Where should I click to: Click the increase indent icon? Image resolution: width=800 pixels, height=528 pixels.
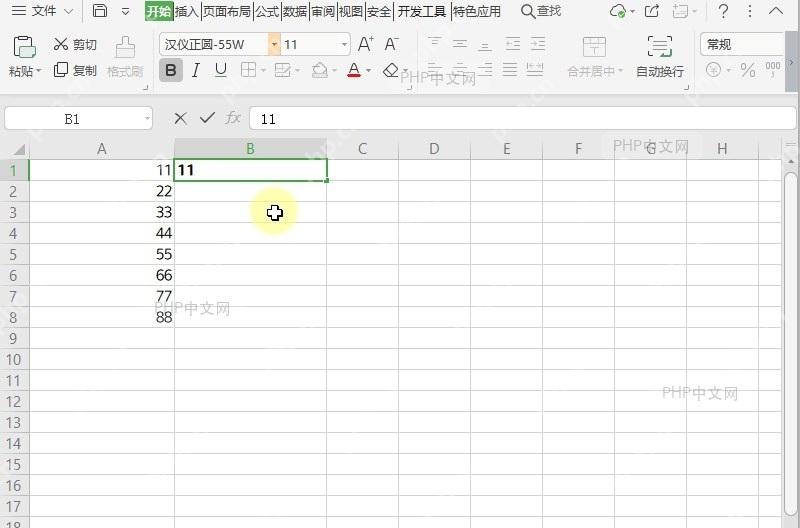[538, 44]
